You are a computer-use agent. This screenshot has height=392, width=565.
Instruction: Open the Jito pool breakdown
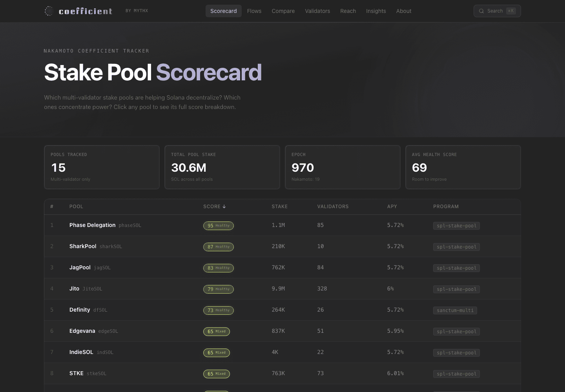(x=282, y=289)
